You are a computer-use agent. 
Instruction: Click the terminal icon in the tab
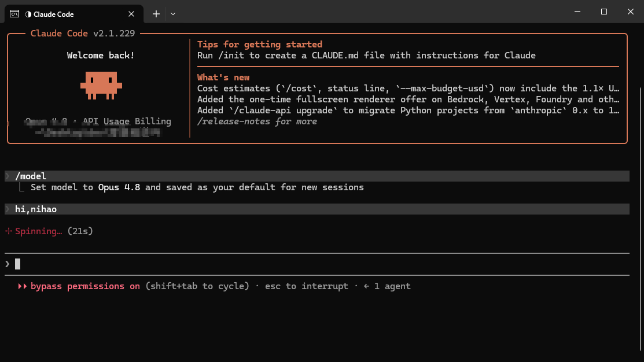click(x=14, y=14)
